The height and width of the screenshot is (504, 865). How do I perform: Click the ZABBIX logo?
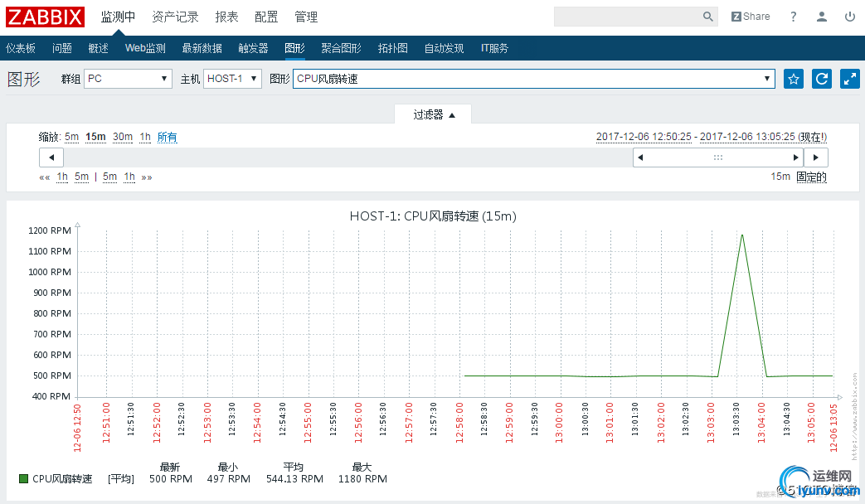46,17
